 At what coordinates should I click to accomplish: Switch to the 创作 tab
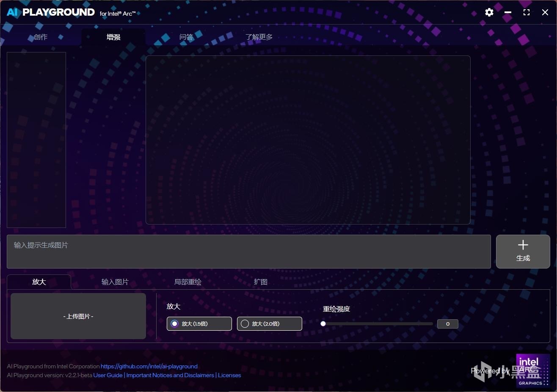point(41,37)
